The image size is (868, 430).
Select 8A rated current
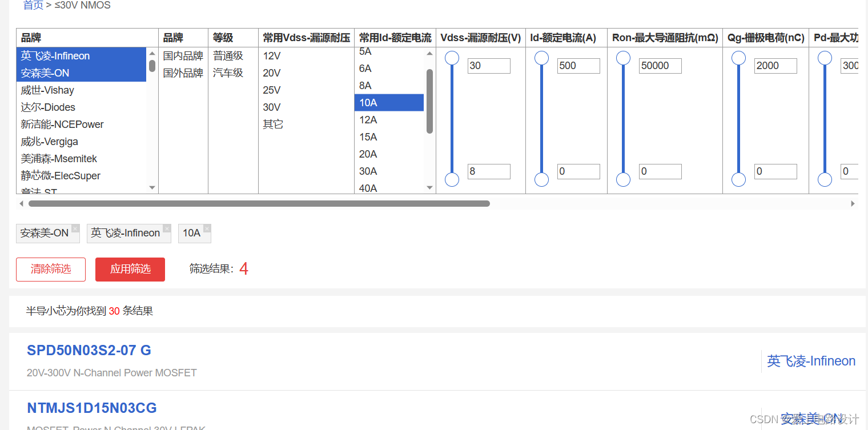pos(389,86)
